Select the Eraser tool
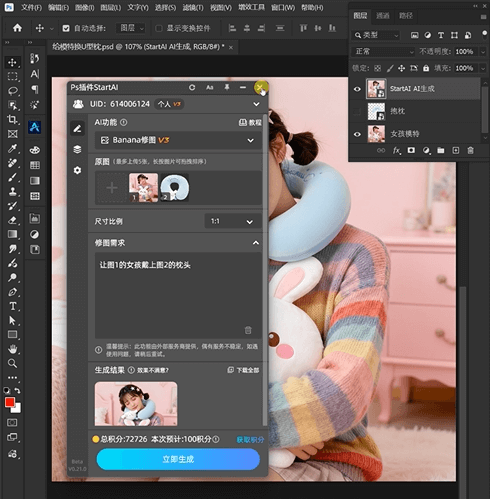The image size is (490, 499). pos(12,220)
